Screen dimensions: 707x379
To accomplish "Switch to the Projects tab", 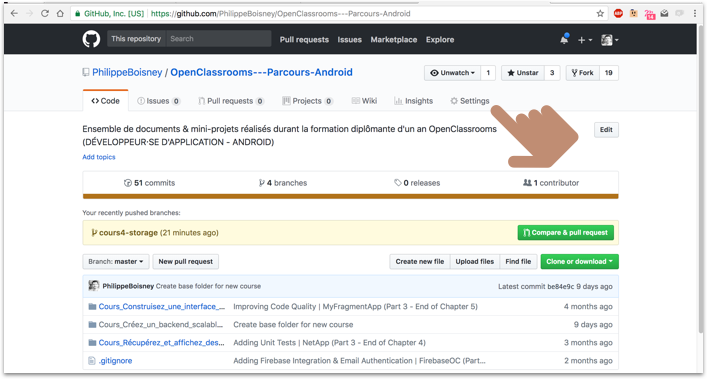I will [x=308, y=101].
